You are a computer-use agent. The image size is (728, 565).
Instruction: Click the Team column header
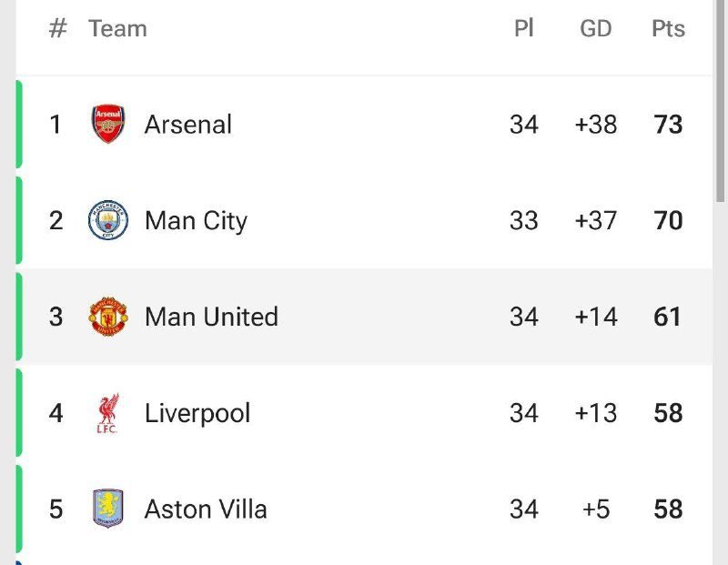tap(117, 29)
